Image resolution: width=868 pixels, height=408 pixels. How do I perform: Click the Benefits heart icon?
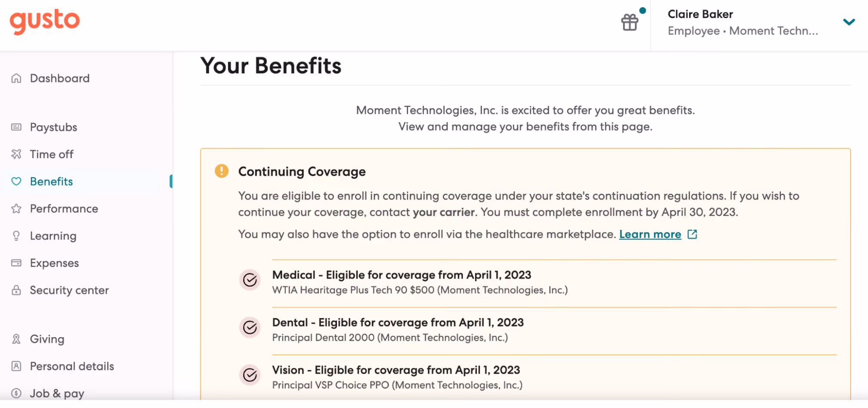[16, 181]
